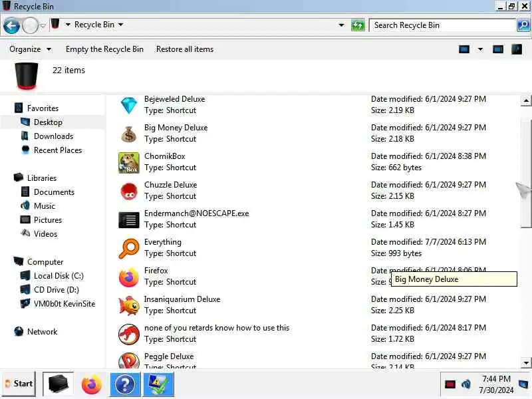Open the recent pages dropdown arrow
The width and height of the screenshot is (532, 399).
point(43,25)
